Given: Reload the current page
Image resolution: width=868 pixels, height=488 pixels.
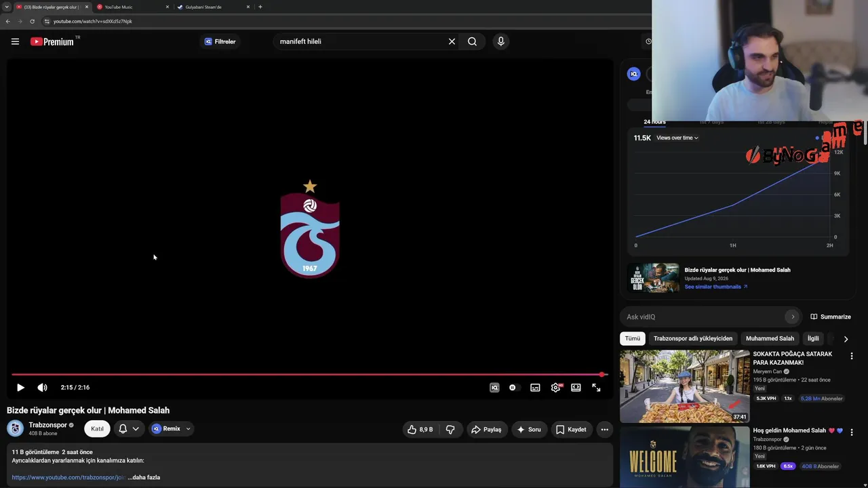Looking at the screenshot, I should pyautogui.click(x=32, y=21).
